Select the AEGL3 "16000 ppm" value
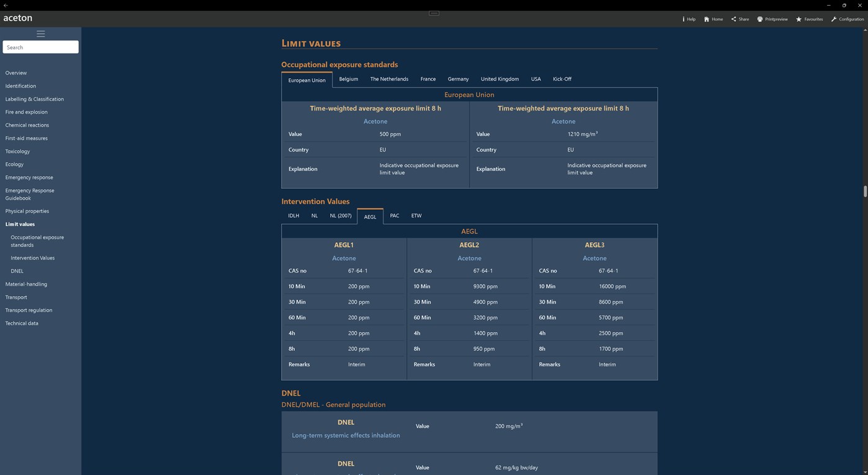868x475 pixels. [x=612, y=286]
